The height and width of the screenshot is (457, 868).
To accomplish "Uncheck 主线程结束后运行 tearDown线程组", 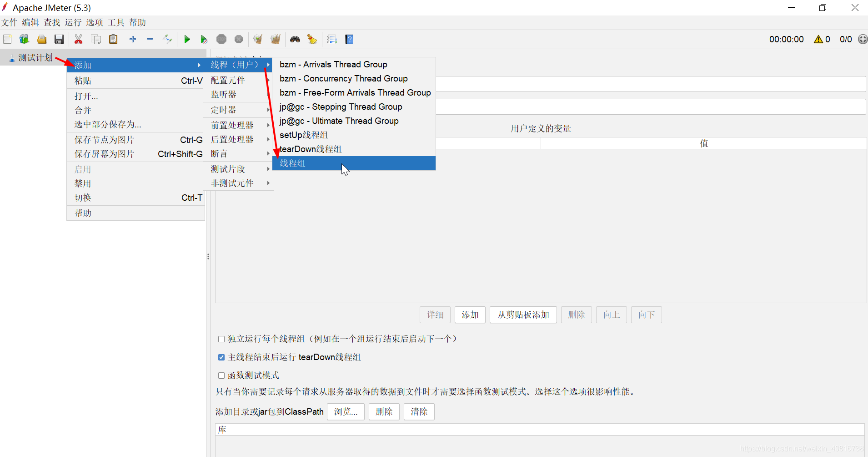I will coord(221,357).
